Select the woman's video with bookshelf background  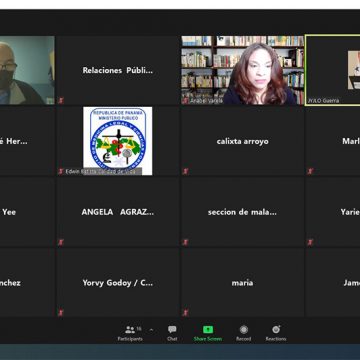pyautogui.click(x=243, y=70)
